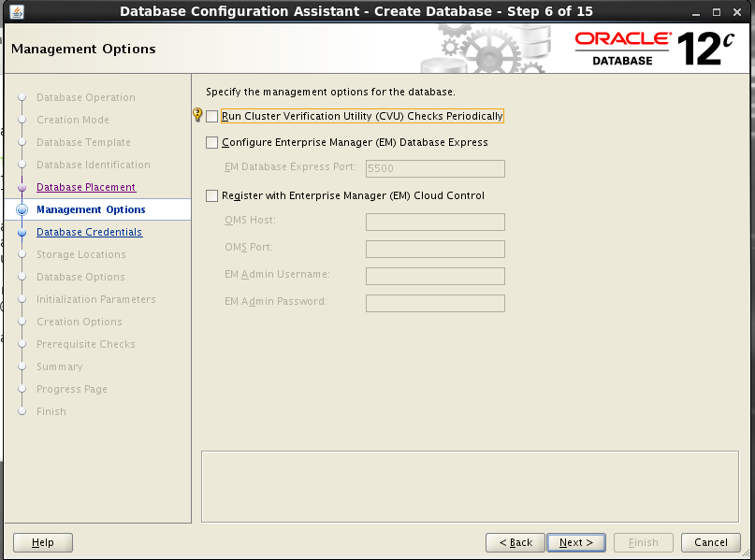This screenshot has width=755, height=560.
Task: Click the OMS Host input field
Action: [435, 222]
